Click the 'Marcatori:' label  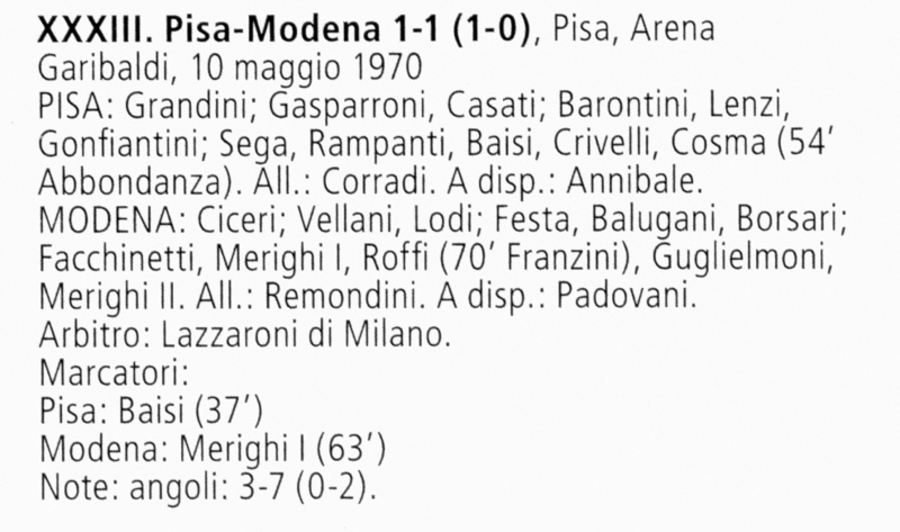coord(114,373)
